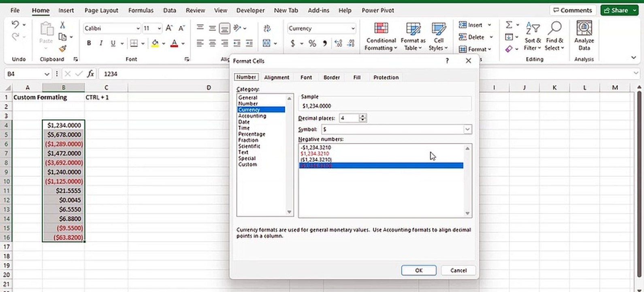This screenshot has height=292, width=644.
Task: Open the Comments button
Action: point(573,10)
